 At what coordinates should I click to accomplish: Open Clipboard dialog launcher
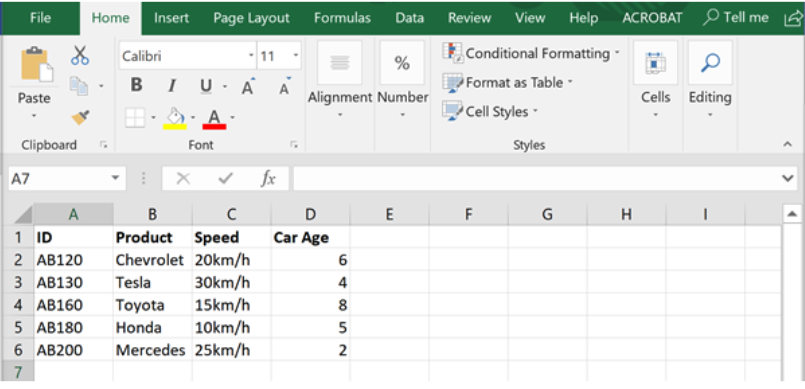click(104, 146)
